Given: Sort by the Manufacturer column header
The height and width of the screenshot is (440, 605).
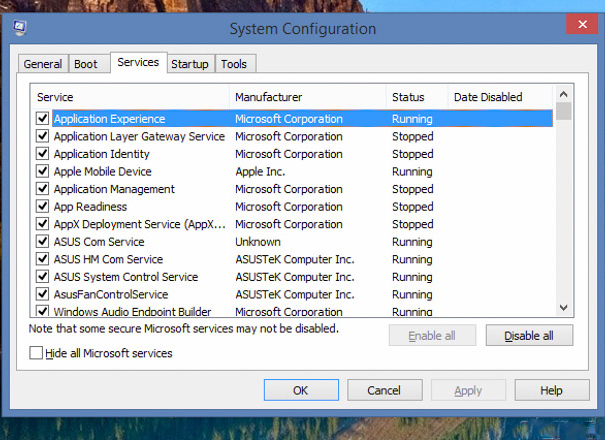Looking at the screenshot, I should coord(308,97).
